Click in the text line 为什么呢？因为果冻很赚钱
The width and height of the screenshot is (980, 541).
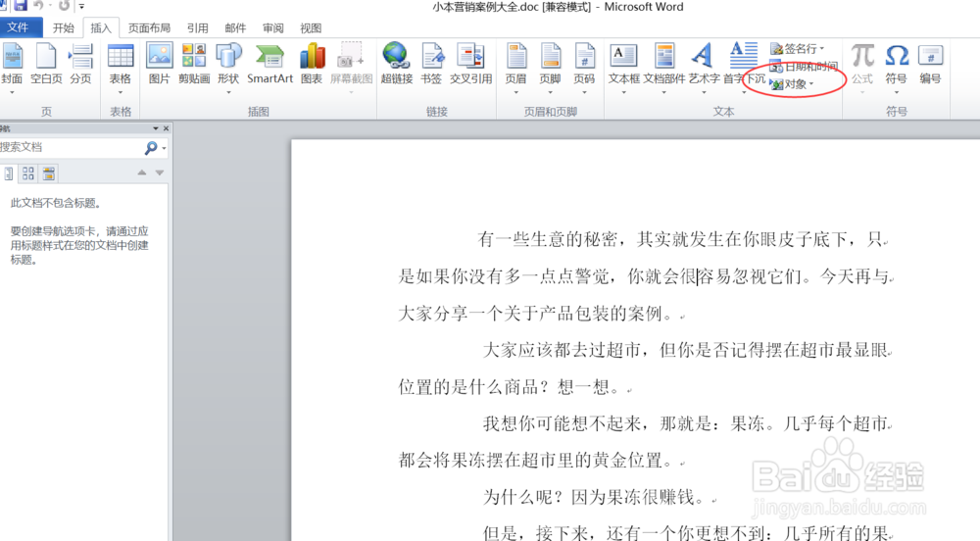click(601, 497)
